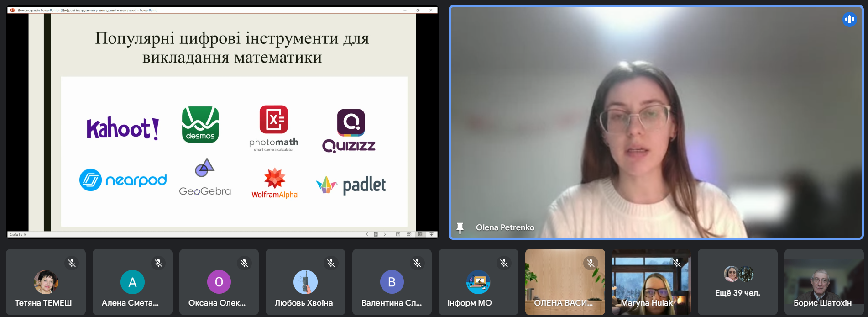Click the Оксана participant avatar circle

pos(219,282)
